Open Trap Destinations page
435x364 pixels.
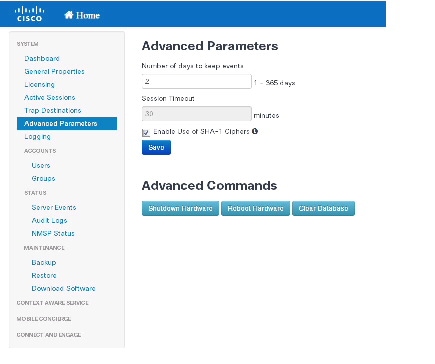point(53,110)
